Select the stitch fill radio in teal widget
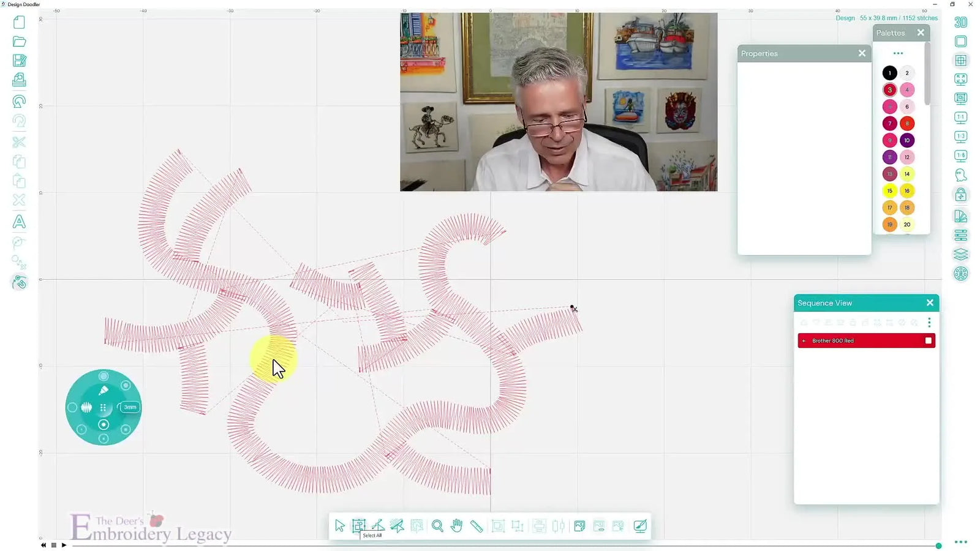Viewport: 980px width, 551px height. click(87, 407)
